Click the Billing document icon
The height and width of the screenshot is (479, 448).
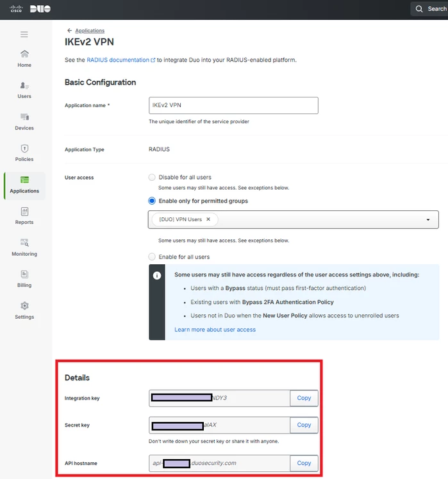[24, 274]
